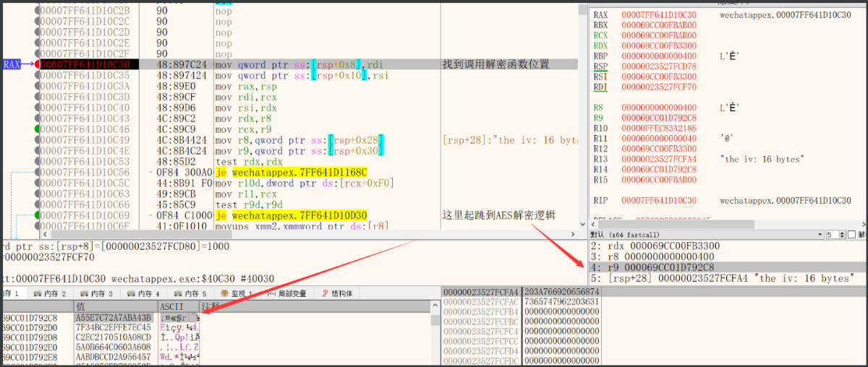Open the 默认 (x64 fastcall) calling convention dropdown
The height and width of the screenshot is (367, 868).
707,235
